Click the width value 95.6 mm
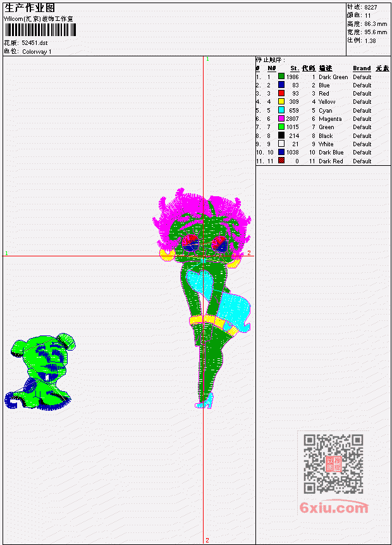The width and height of the screenshot is (392, 545). [376, 32]
